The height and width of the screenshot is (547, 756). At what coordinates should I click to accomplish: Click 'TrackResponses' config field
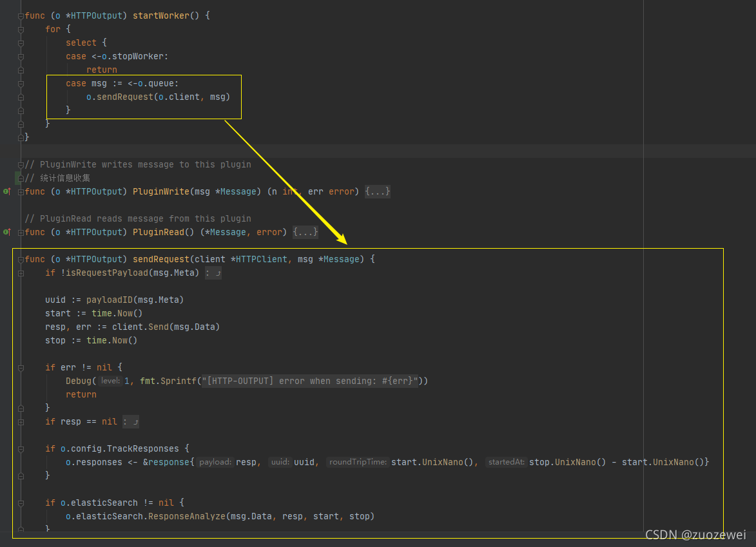pyautogui.click(x=142, y=448)
